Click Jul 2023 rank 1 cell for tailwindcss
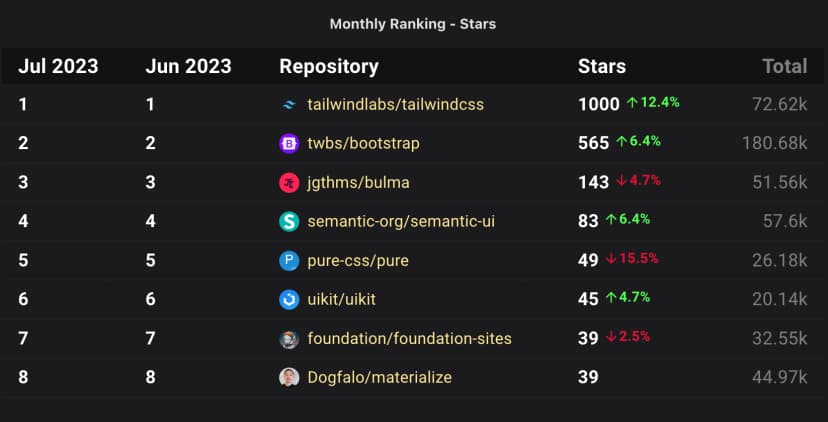The height and width of the screenshot is (422, 828). pyautogui.click(x=23, y=105)
